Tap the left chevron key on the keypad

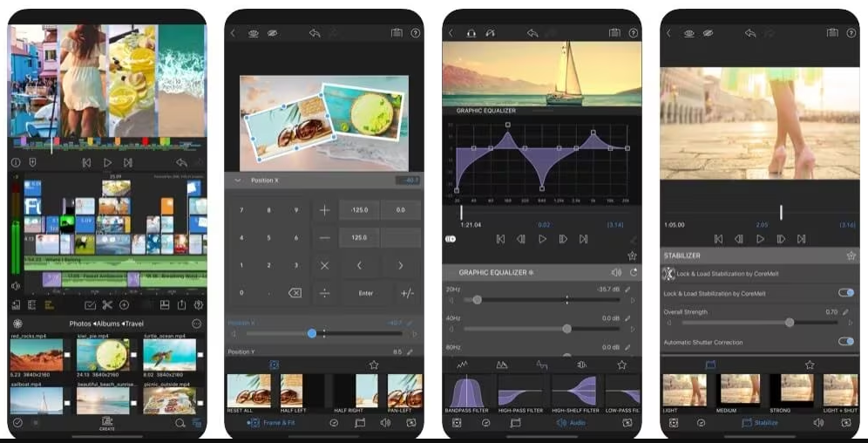(x=359, y=266)
